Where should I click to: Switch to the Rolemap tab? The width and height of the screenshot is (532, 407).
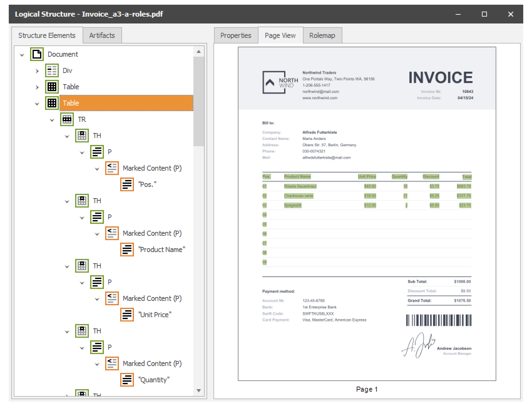[x=322, y=35]
